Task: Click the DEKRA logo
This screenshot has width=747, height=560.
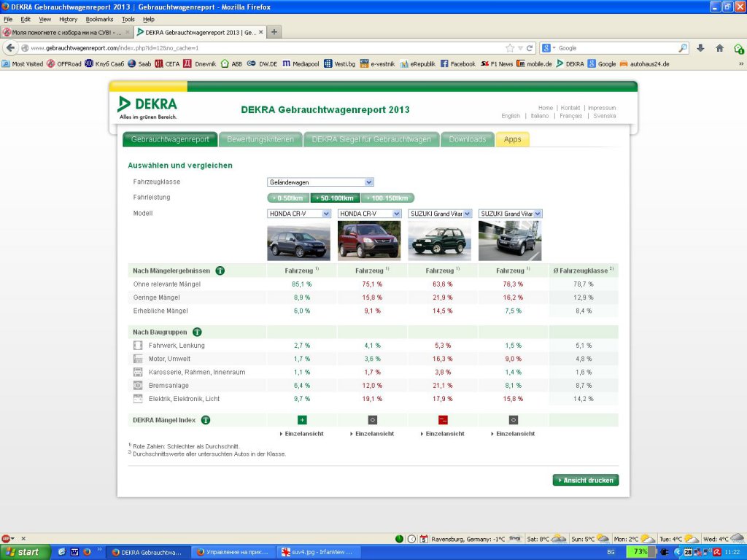Action: (148, 106)
